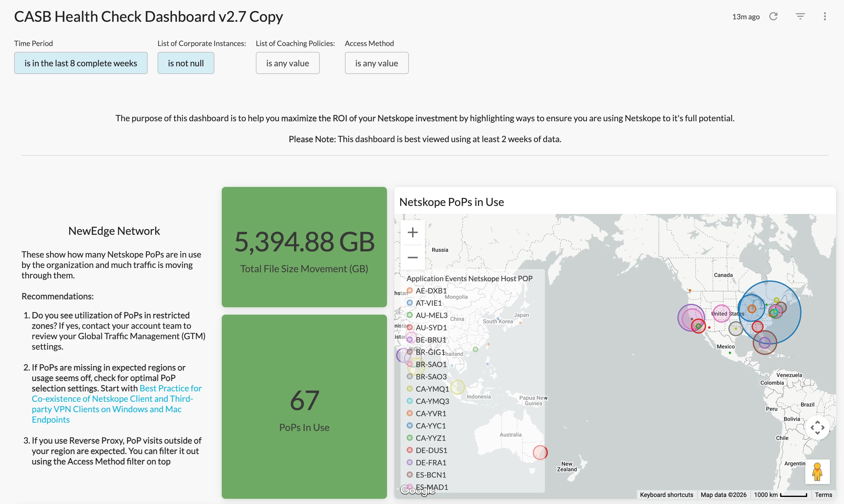Click the orange AU-SYD1 legend color dot
This screenshot has height=504, width=844.
pyautogui.click(x=410, y=328)
